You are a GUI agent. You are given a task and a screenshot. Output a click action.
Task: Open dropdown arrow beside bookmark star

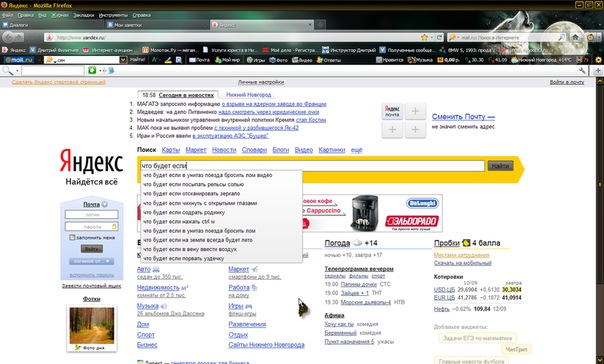(431, 37)
